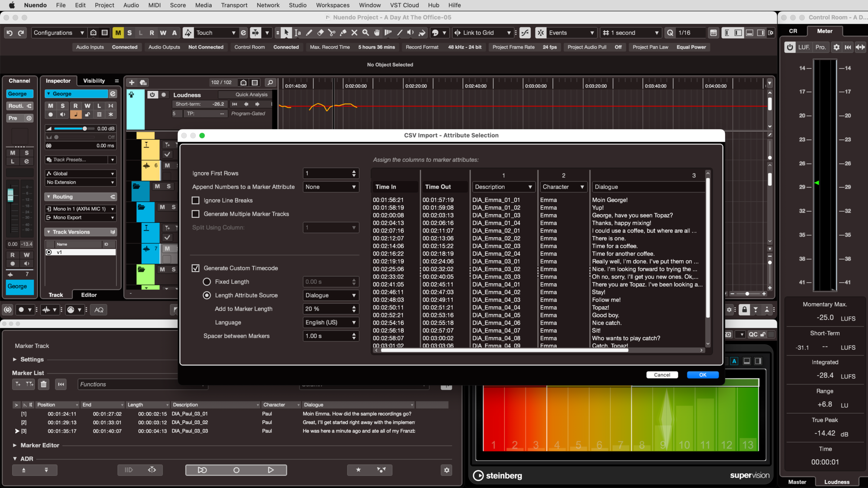Select the Scissors split tool
The image size is (868, 488).
pyautogui.click(x=332, y=33)
